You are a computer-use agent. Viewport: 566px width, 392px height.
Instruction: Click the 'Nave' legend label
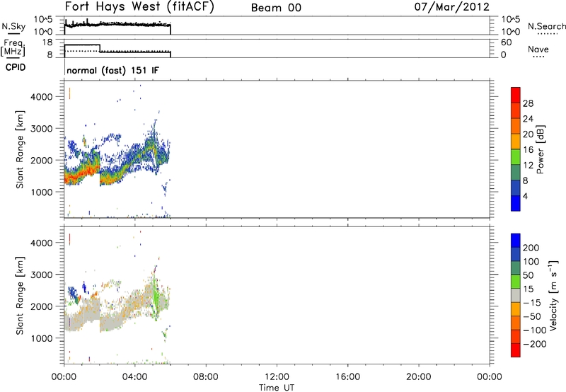(538, 49)
